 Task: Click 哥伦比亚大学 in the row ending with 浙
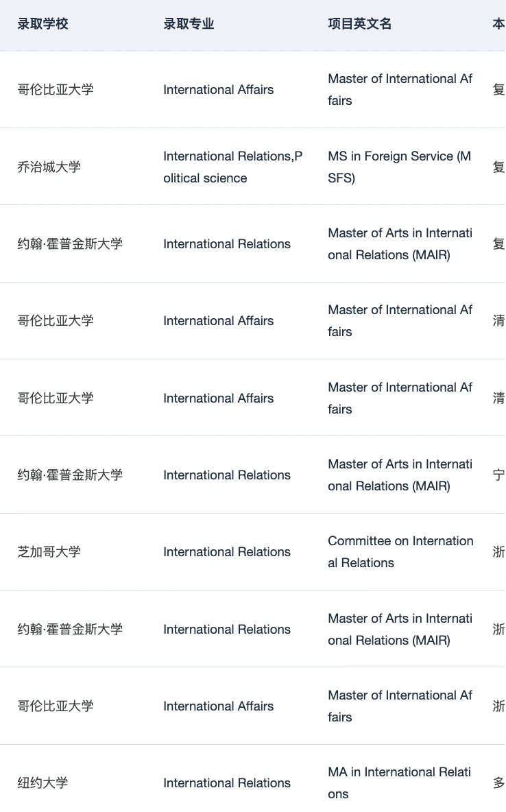click(x=56, y=706)
